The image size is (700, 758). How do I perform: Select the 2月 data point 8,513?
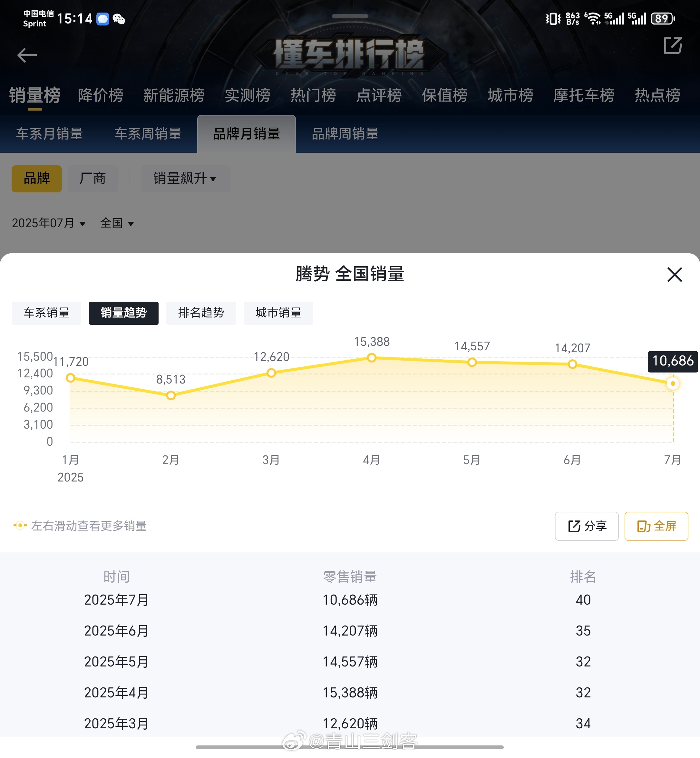click(171, 395)
